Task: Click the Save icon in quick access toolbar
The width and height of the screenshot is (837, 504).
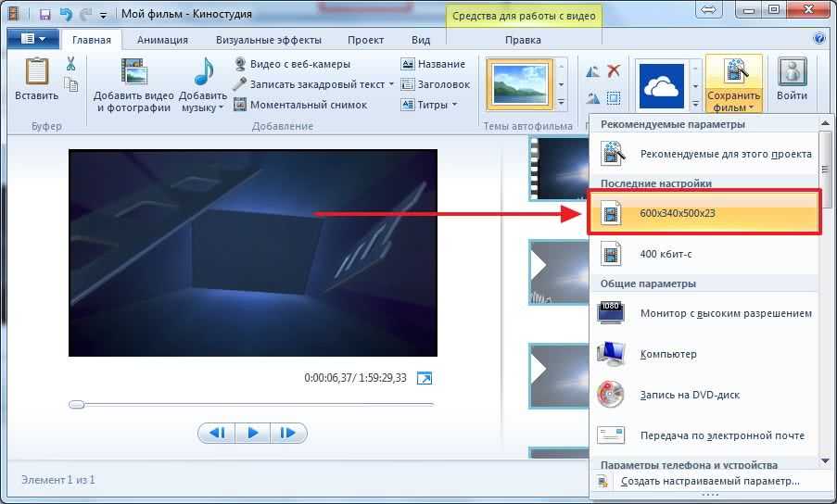Action: (44, 14)
